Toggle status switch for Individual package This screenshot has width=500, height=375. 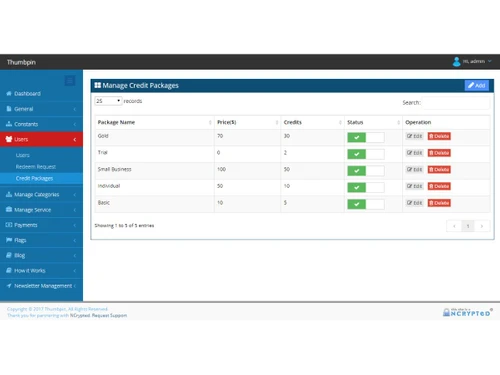pyautogui.click(x=366, y=187)
